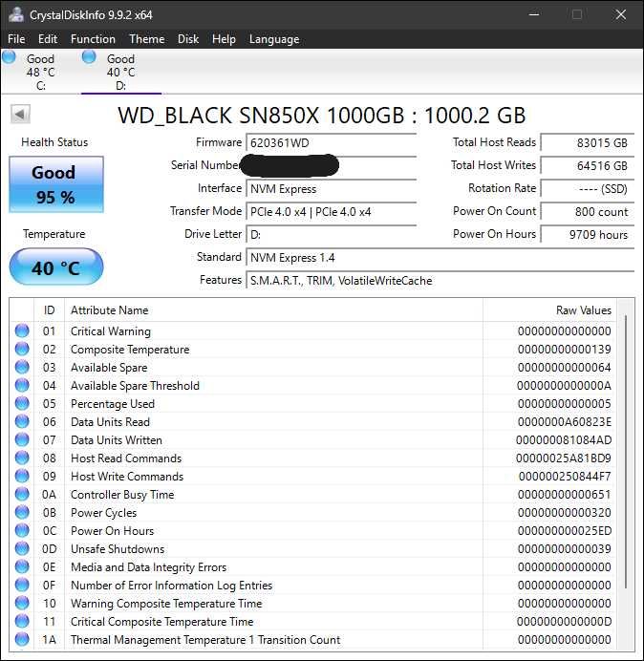
Task: Click the status orb for Number of Error Information Log Entries
Action: (22, 586)
